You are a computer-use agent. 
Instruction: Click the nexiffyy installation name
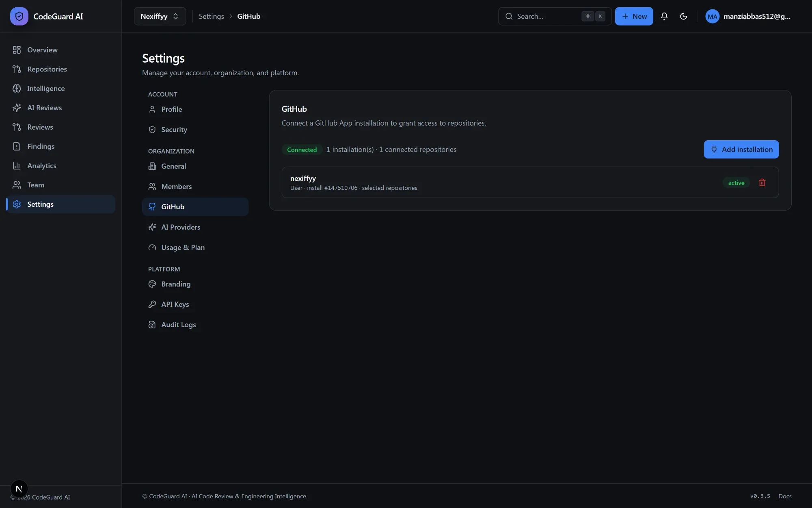(303, 178)
